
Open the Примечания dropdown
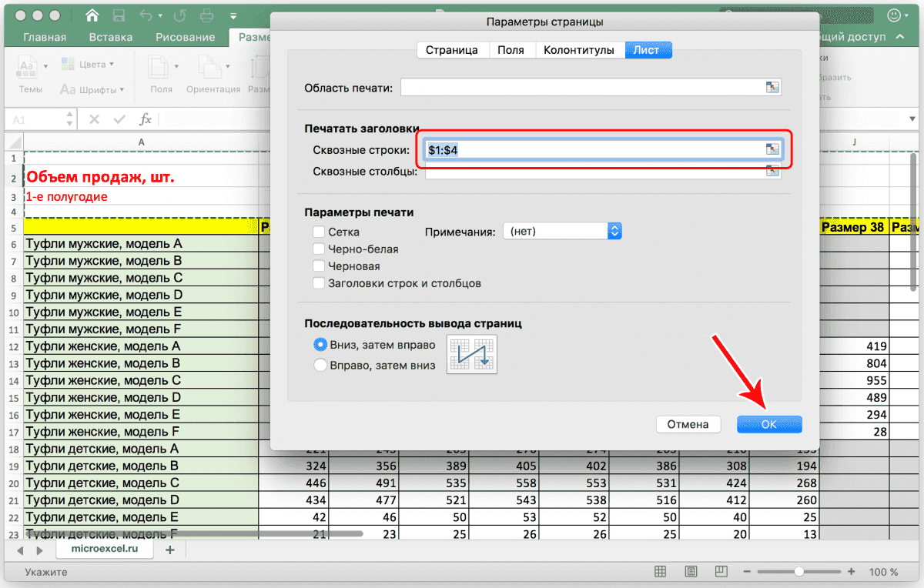tap(562, 230)
